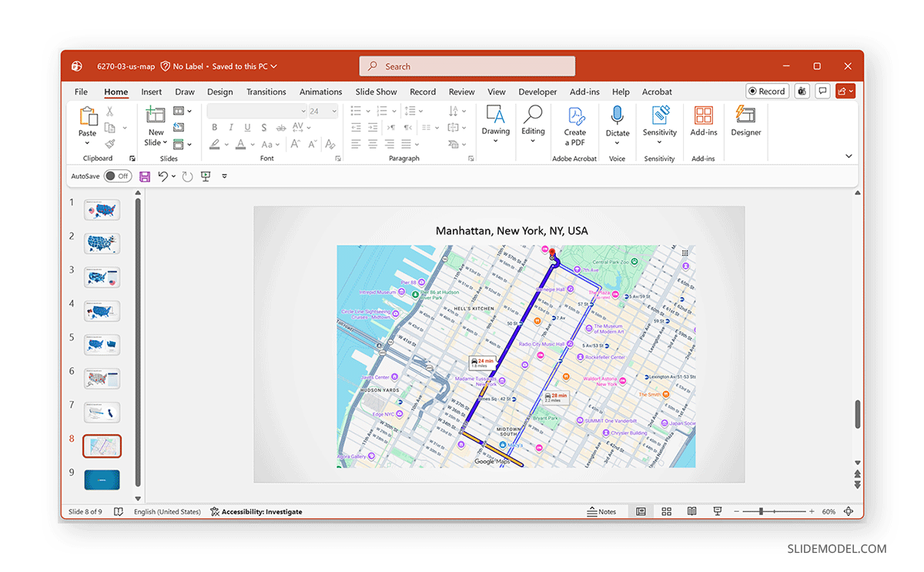Switch to the Transitions tab
The height and width of the screenshot is (572, 924).
[x=266, y=92]
